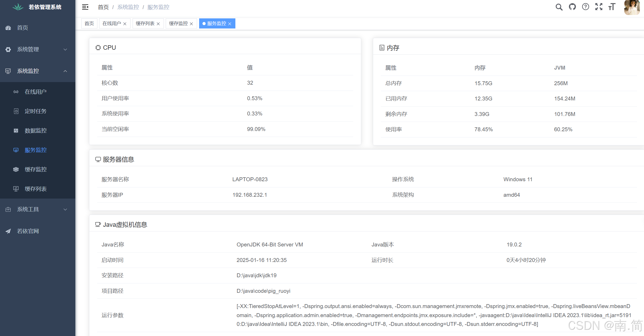This screenshot has width=644, height=336.
Task: Collapse sidebar with the hamburger icon
Action: [85, 7]
